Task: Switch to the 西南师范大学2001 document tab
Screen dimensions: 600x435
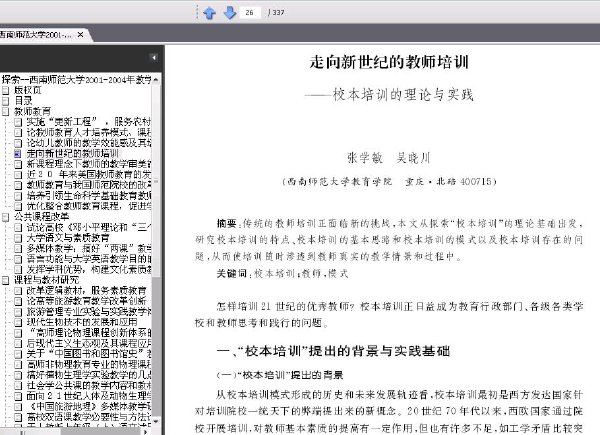Action: click(x=35, y=35)
